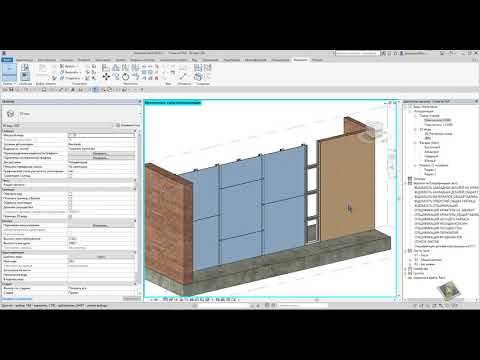The image size is (480, 360).
Task: Collapse the 3D Views (3D виды) node
Action: [415, 129]
